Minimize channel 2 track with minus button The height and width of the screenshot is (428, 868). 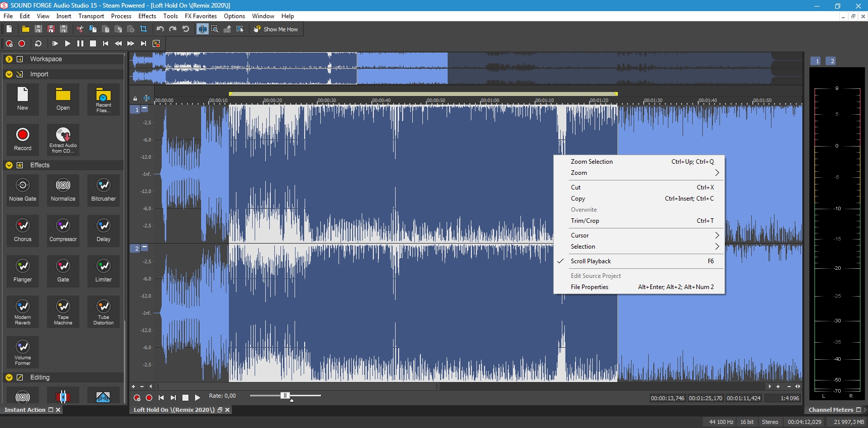pyautogui.click(x=145, y=247)
